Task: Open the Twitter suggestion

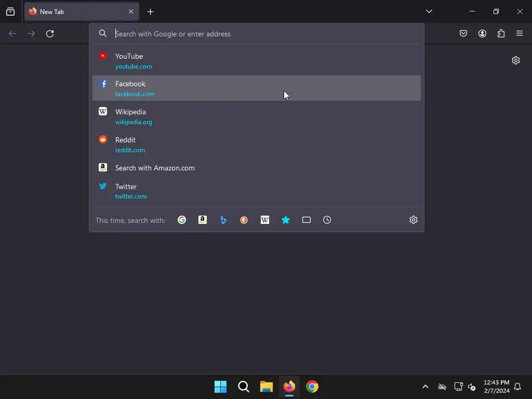Action: tap(257, 191)
